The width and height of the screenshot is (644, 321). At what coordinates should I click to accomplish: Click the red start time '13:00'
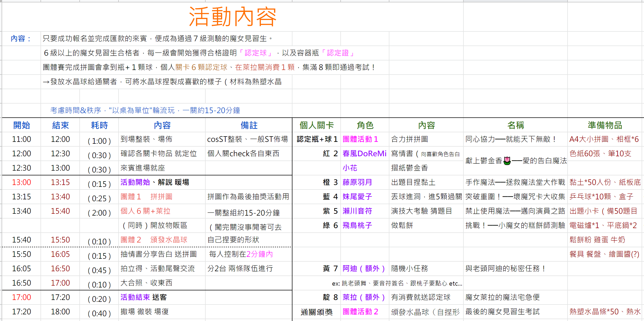(22, 182)
